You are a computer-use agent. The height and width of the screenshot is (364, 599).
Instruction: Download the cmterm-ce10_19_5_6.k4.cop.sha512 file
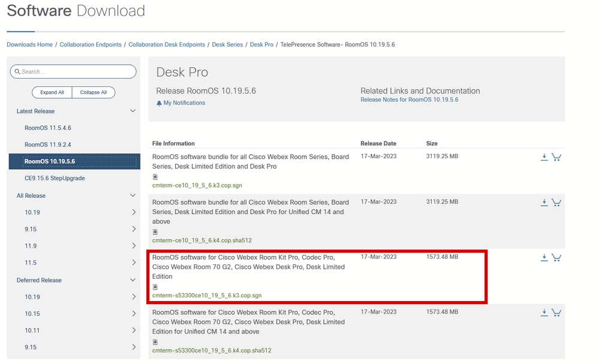(x=544, y=203)
